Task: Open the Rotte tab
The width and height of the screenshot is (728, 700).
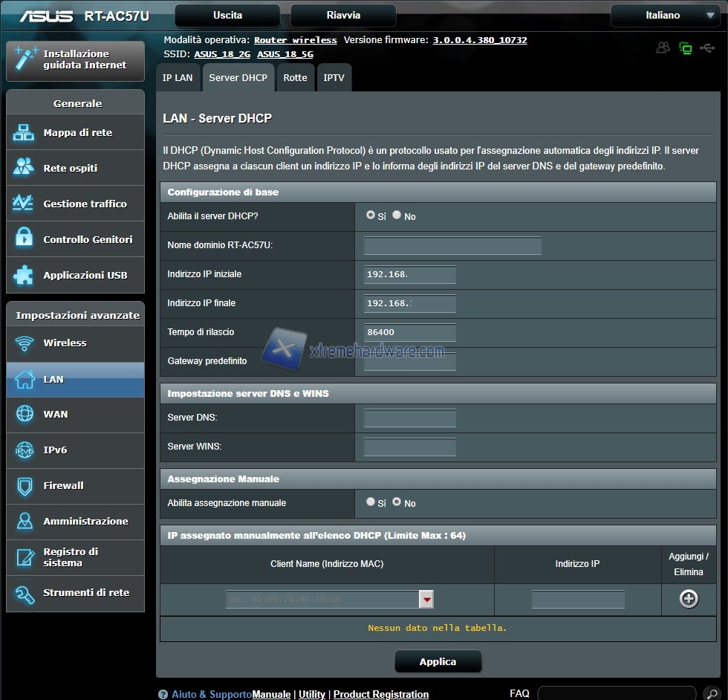Action: tap(295, 78)
